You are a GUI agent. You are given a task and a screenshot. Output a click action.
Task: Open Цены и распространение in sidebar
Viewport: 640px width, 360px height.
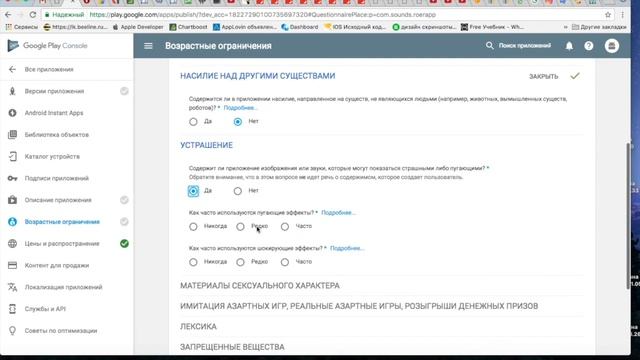point(62,244)
